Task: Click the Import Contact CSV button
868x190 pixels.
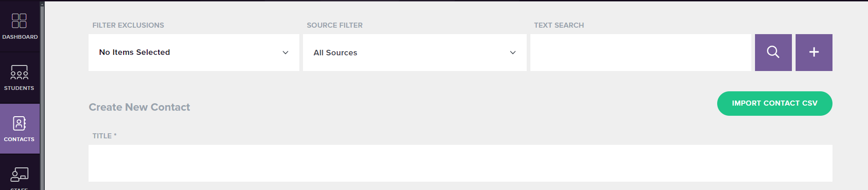Action: point(775,103)
